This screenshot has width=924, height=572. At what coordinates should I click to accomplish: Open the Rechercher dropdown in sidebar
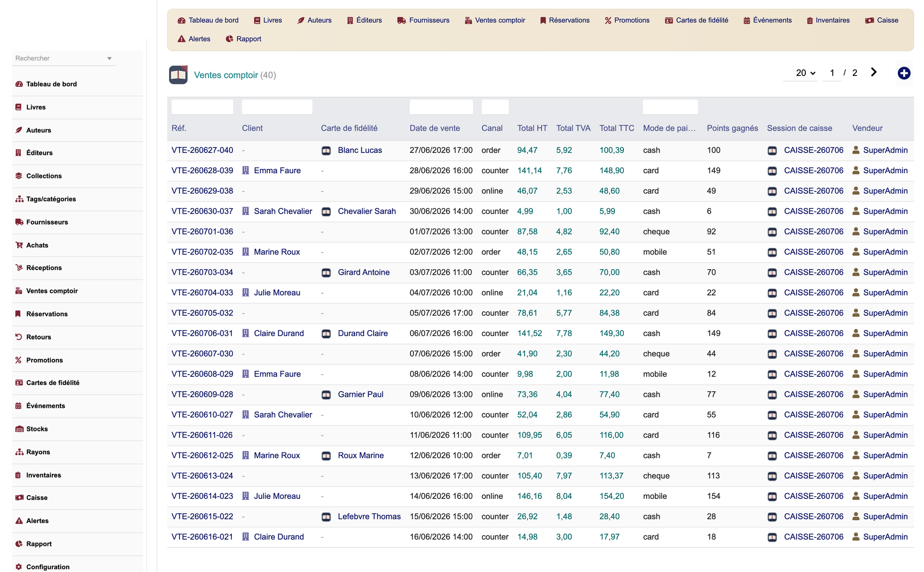tap(64, 58)
